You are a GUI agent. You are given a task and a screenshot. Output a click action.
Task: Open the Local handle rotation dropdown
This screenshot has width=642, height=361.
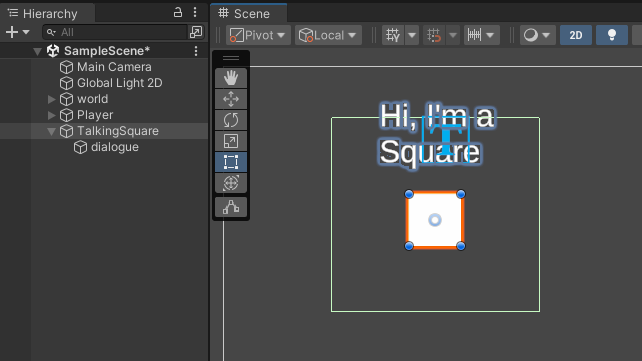tap(328, 35)
